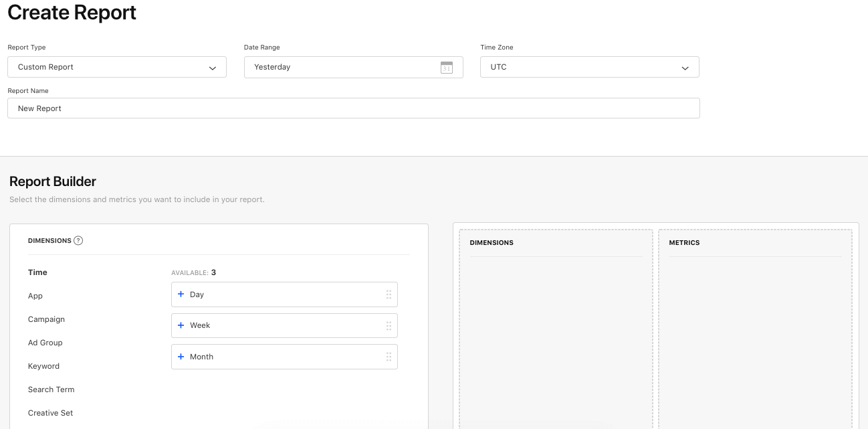This screenshot has height=429, width=868.
Task: Click the plus icon to add Week dimension
Action: 181,325
